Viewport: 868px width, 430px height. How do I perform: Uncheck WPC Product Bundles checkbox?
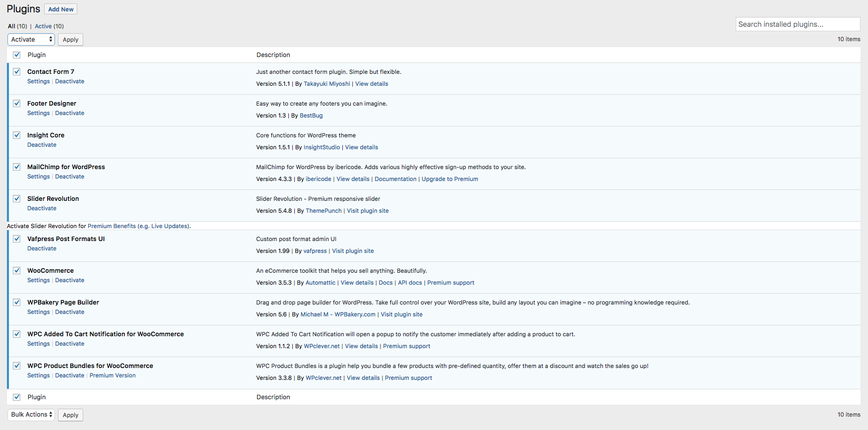coord(17,366)
